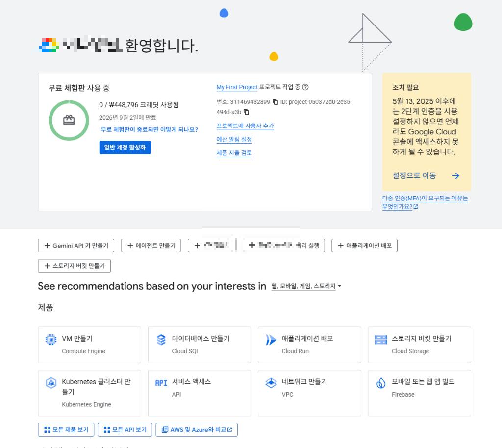Open the Kubernetes 클러스터 만들기 card
This screenshot has width=502, height=448.
89,393
